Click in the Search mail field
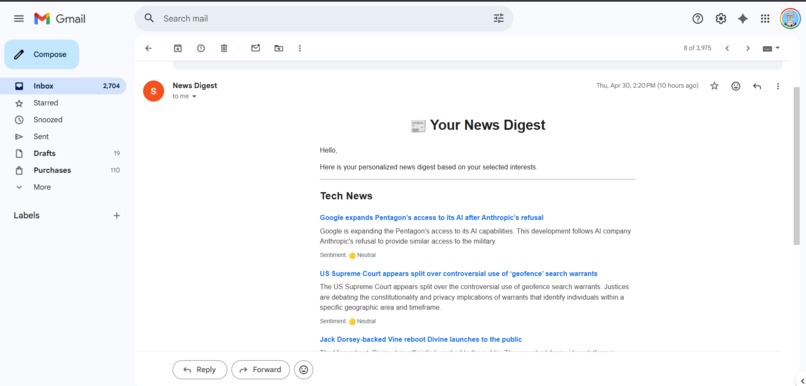 (x=324, y=19)
